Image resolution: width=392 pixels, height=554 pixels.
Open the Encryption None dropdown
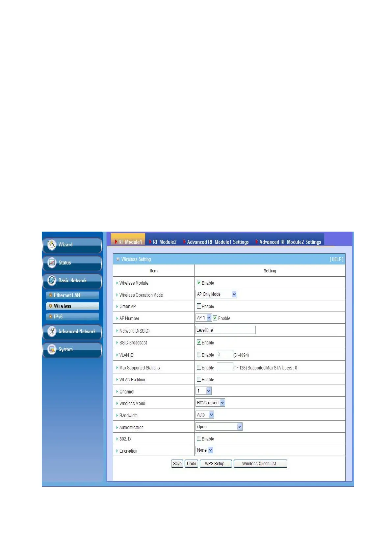[205, 450]
